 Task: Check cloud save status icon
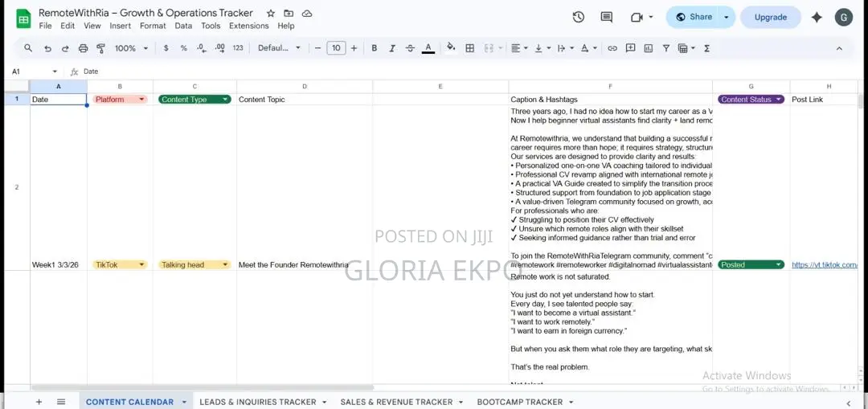pyautogui.click(x=307, y=14)
